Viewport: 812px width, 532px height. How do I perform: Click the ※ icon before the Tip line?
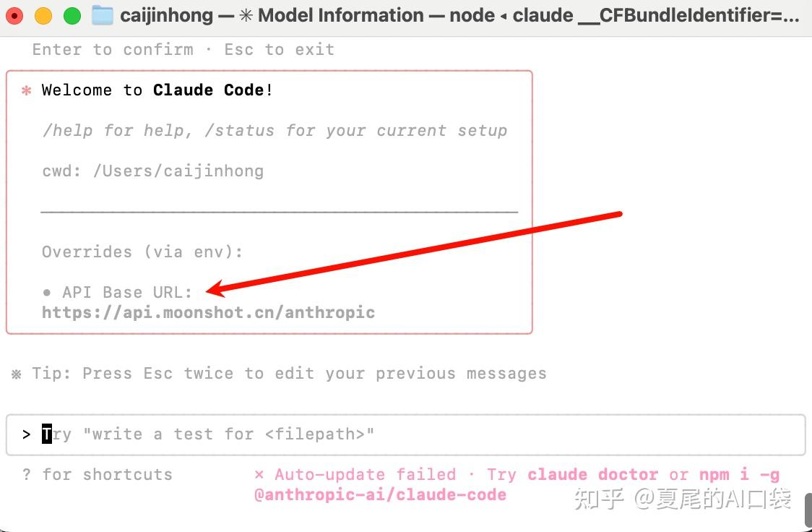pos(15,373)
